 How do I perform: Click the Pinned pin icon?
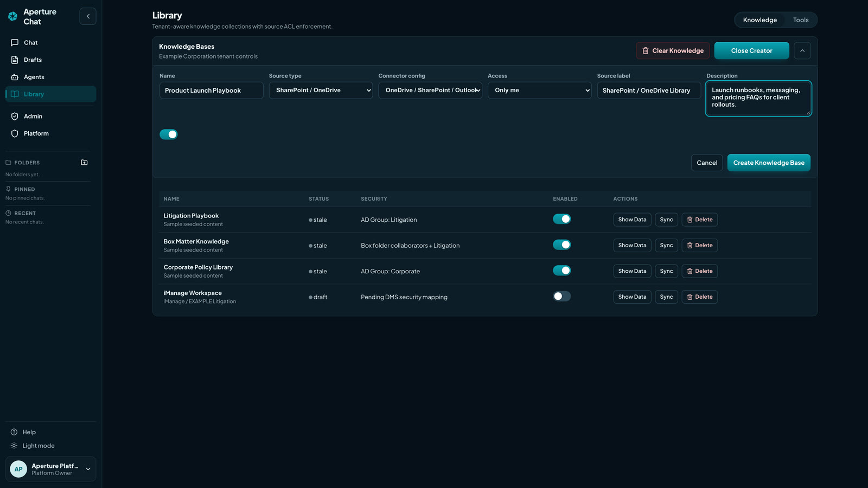(8, 189)
